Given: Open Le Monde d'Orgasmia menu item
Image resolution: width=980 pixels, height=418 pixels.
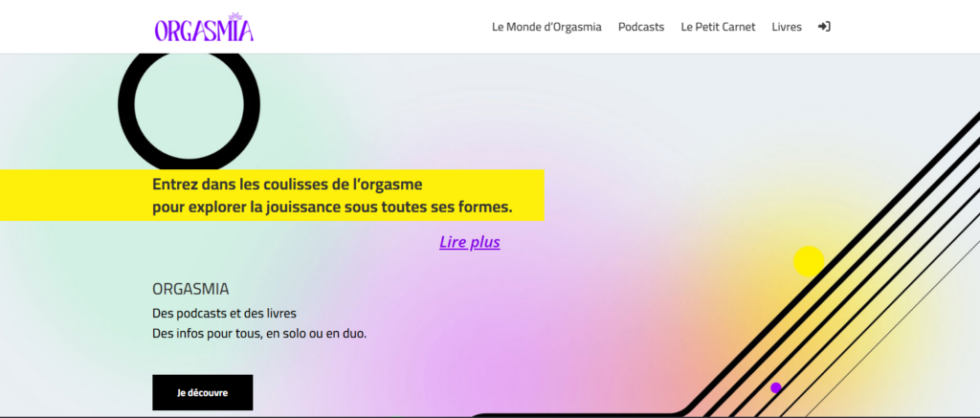Looking at the screenshot, I should tap(546, 27).
